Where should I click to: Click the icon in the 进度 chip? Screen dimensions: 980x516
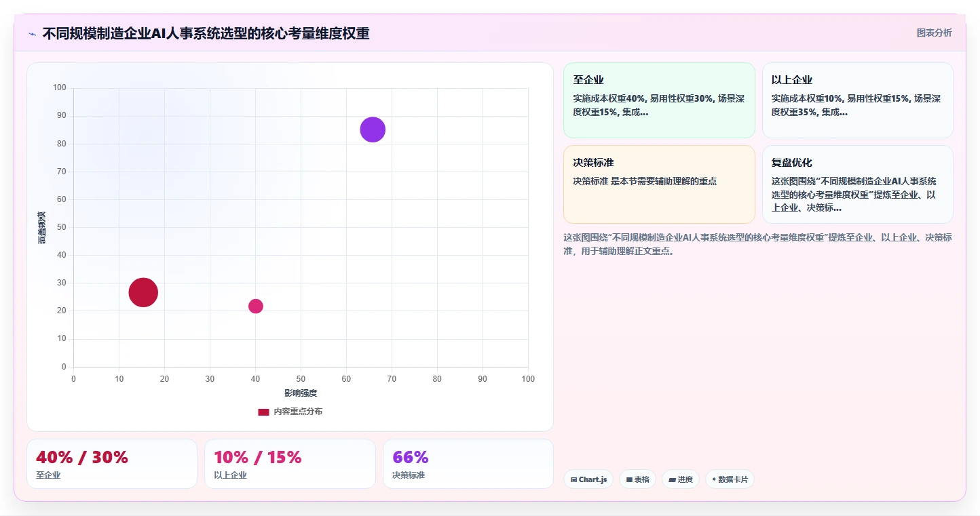pos(672,479)
